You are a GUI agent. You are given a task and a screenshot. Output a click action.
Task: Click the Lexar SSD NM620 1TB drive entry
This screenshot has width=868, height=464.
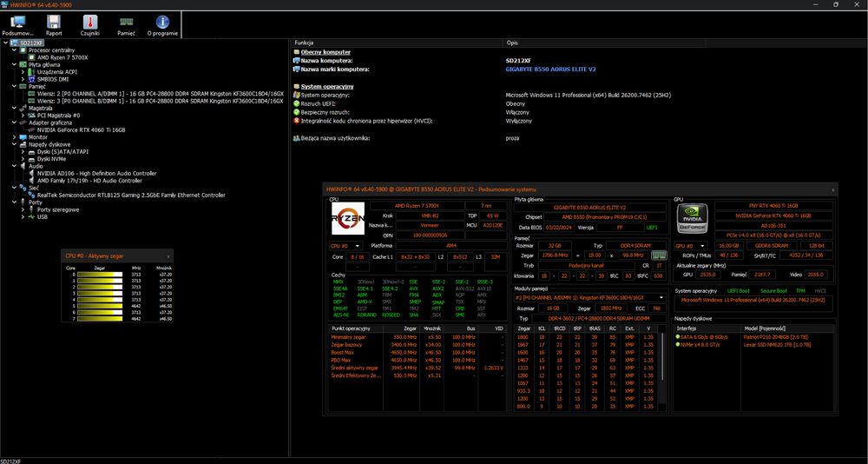pos(777,344)
